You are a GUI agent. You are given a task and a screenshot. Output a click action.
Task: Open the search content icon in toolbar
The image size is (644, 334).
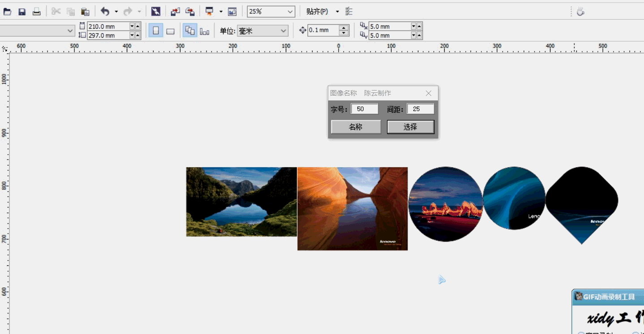tap(155, 12)
